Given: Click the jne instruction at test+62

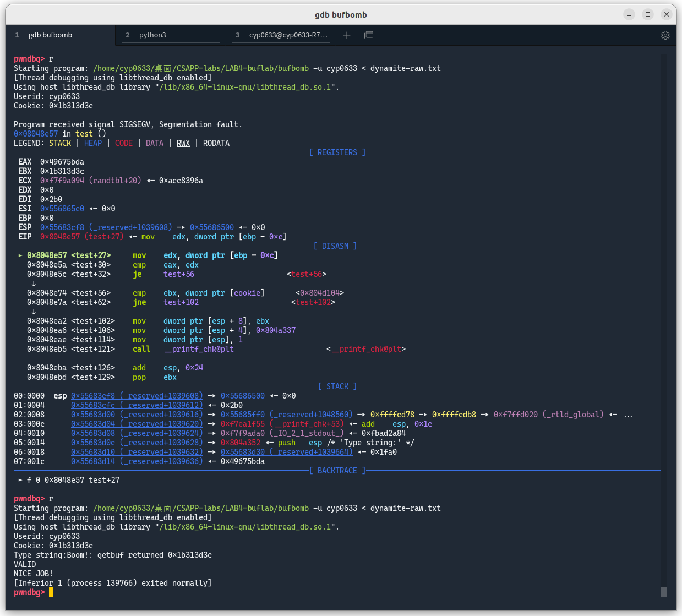Looking at the screenshot, I should (x=139, y=302).
